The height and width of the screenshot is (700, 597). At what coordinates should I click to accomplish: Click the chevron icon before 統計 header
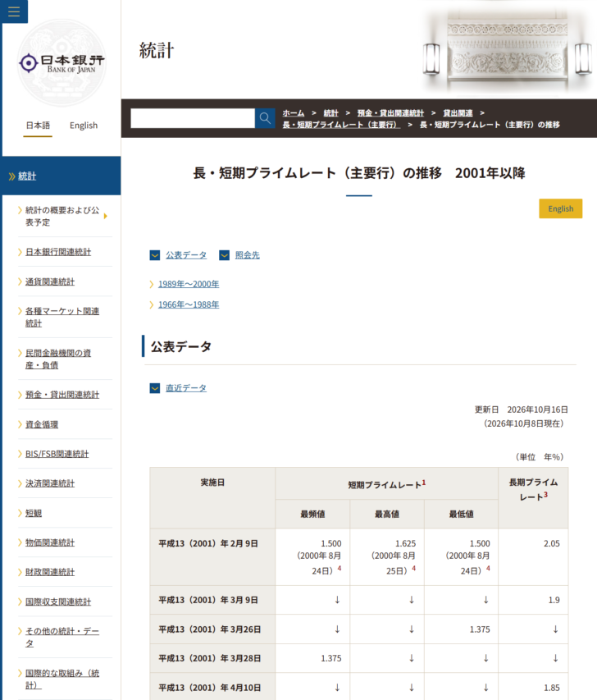pyautogui.click(x=12, y=176)
